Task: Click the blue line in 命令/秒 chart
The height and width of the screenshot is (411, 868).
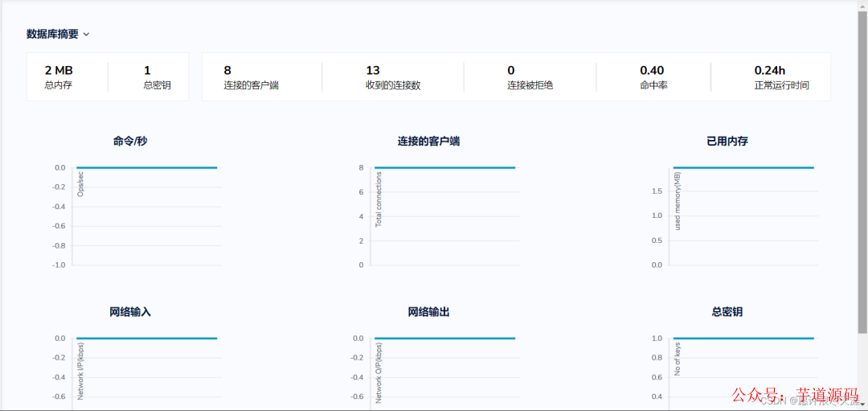Action: pos(147,167)
